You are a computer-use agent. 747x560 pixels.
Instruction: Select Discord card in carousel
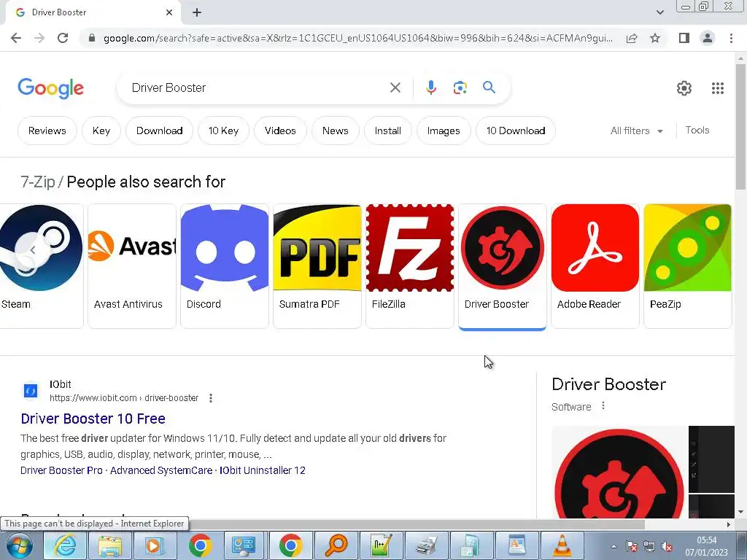click(225, 265)
